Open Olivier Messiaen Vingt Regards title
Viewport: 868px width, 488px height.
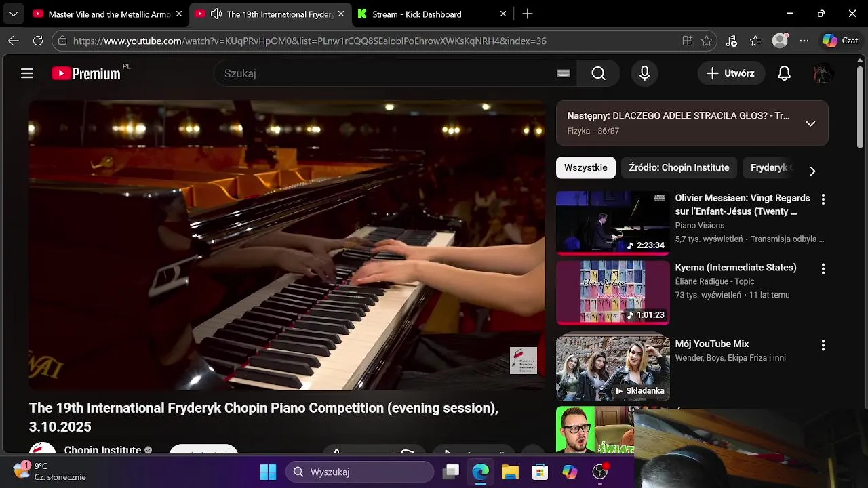743,205
